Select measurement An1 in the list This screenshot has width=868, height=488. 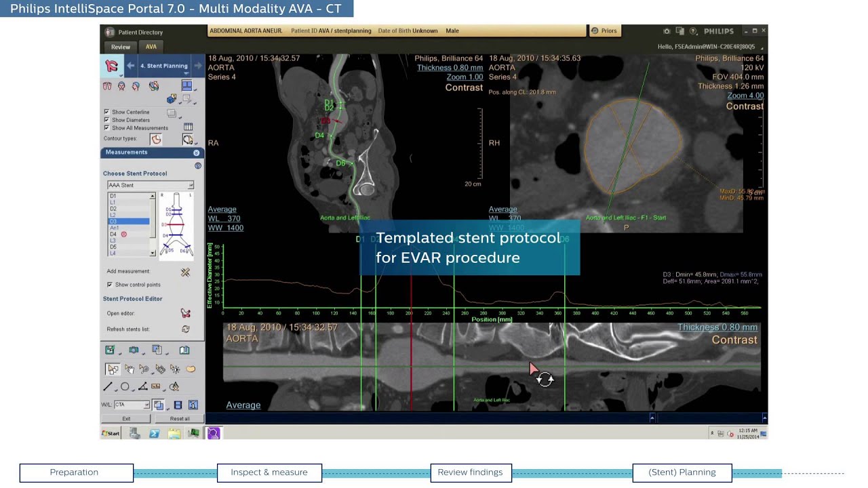click(x=129, y=228)
